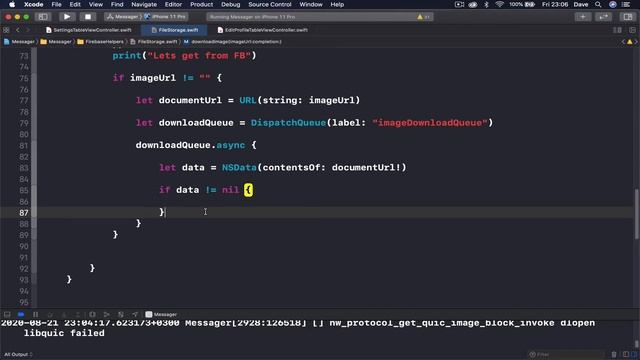Stop the running app with the Stop button
The height and width of the screenshot is (360, 640).
pyautogui.click(x=88, y=17)
